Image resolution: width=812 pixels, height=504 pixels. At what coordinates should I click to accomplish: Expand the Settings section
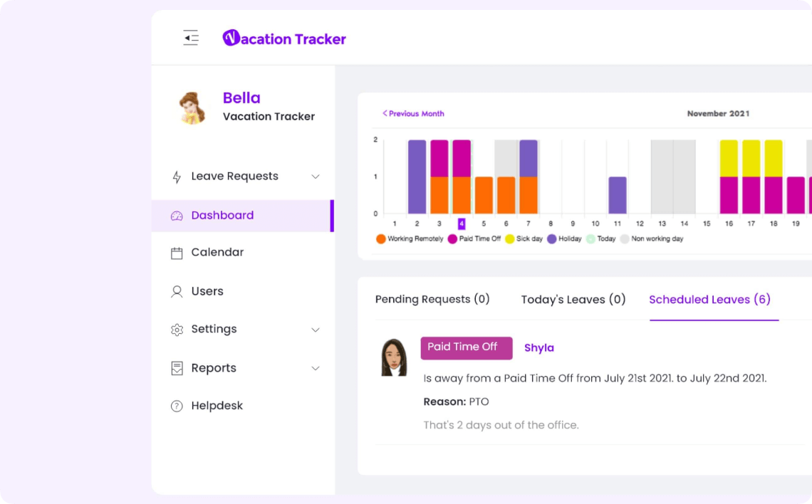(x=316, y=329)
